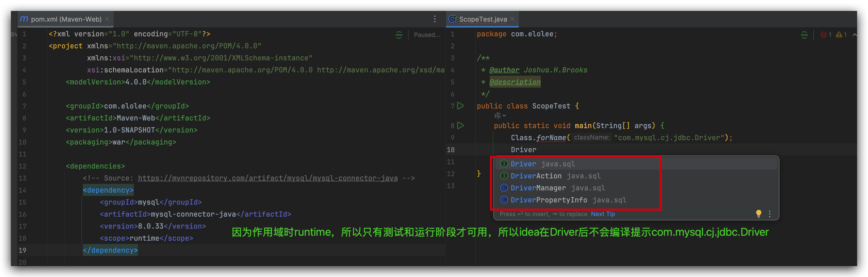Click the pom.xml Maven file icon
Screen dimensions: 868x277
point(24,19)
